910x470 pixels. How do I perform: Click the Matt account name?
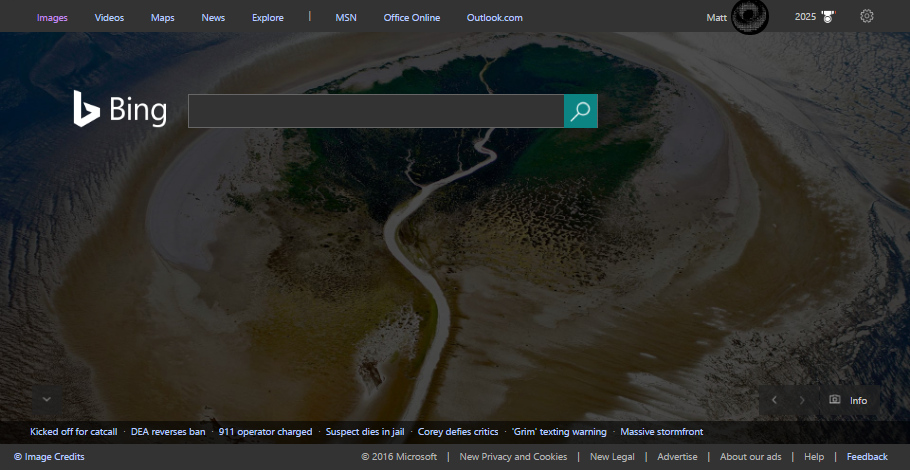(717, 17)
